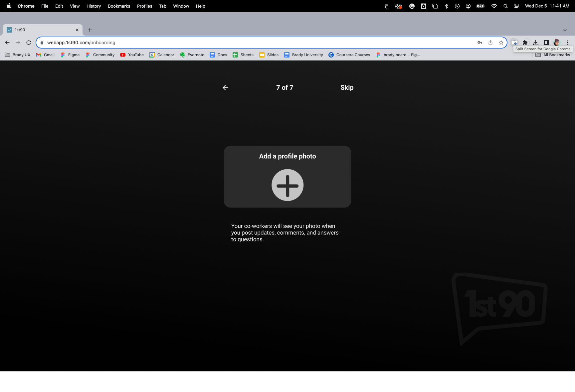Click the Bluetooth menu bar icon
Viewport: 575px width, 392px height.
[447, 6]
